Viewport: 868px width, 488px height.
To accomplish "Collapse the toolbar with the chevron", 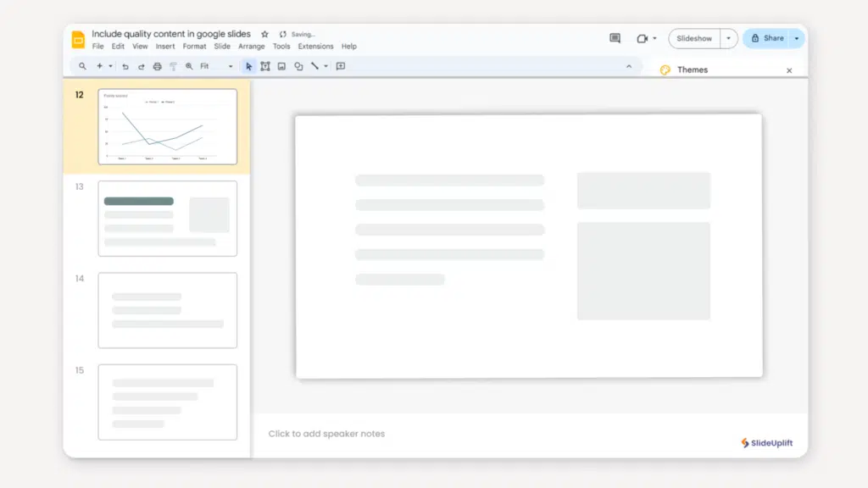I will [629, 66].
